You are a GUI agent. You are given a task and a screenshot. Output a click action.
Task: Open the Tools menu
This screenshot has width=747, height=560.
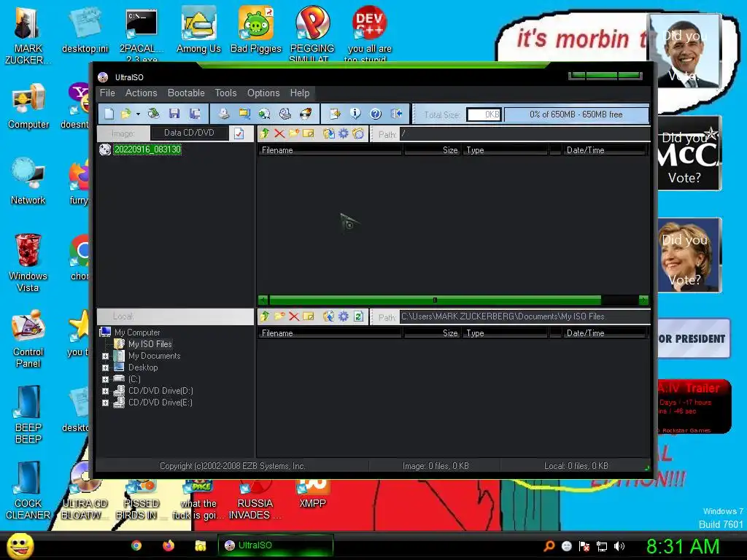point(225,93)
